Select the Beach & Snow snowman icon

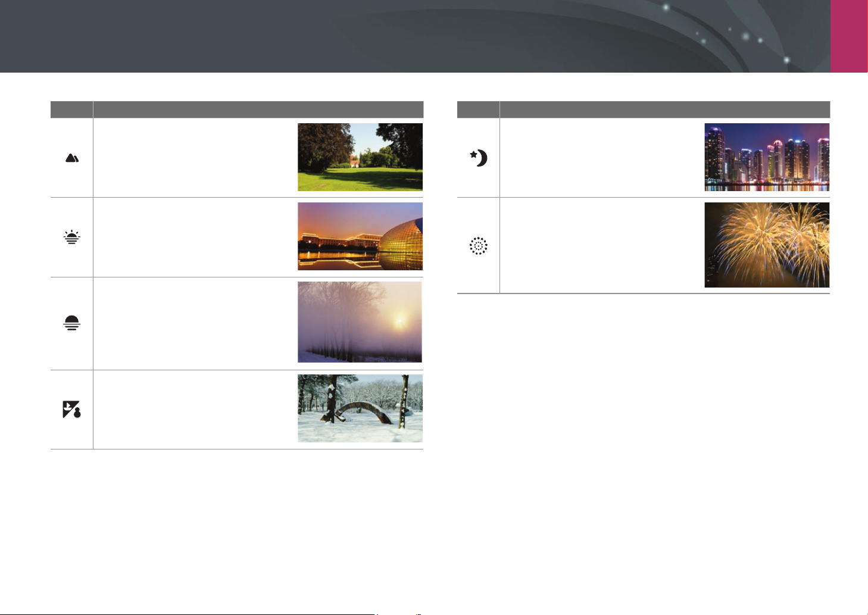[x=72, y=410]
